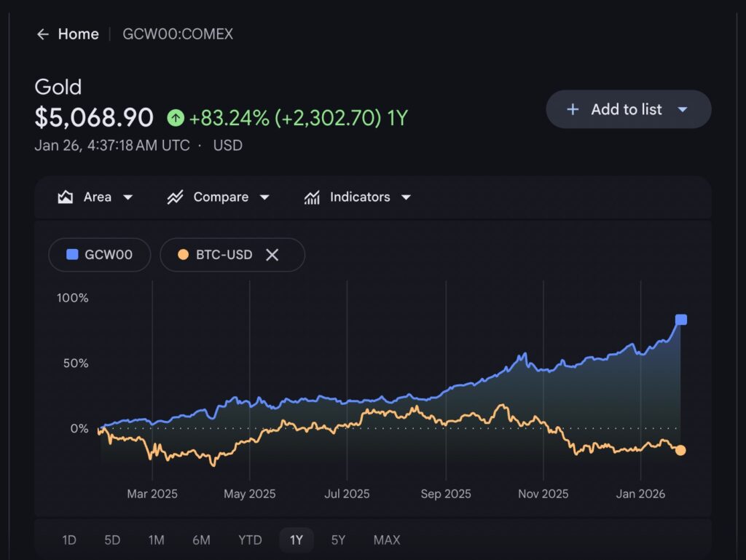Open the Indicators dropdown
The height and width of the screenshot is (560, 746).
407,197
